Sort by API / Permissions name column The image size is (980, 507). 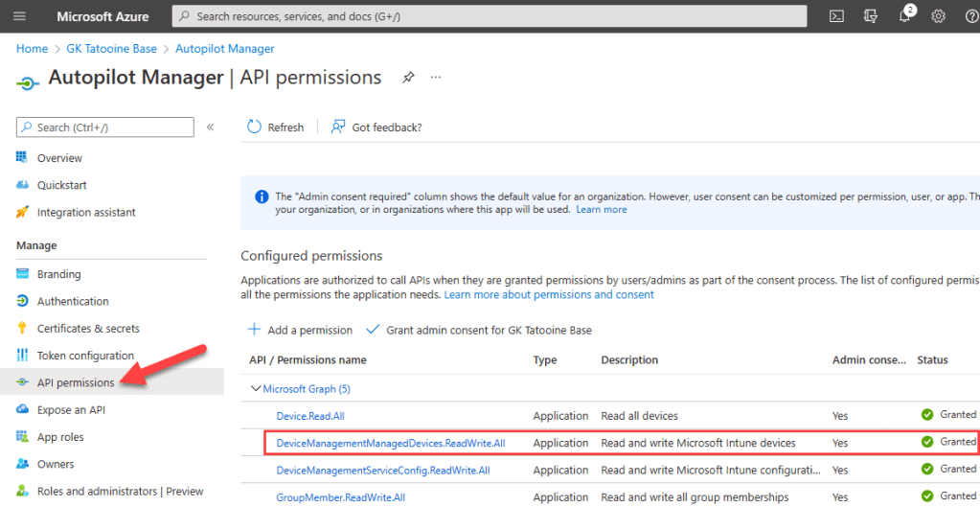click(308, 359)
